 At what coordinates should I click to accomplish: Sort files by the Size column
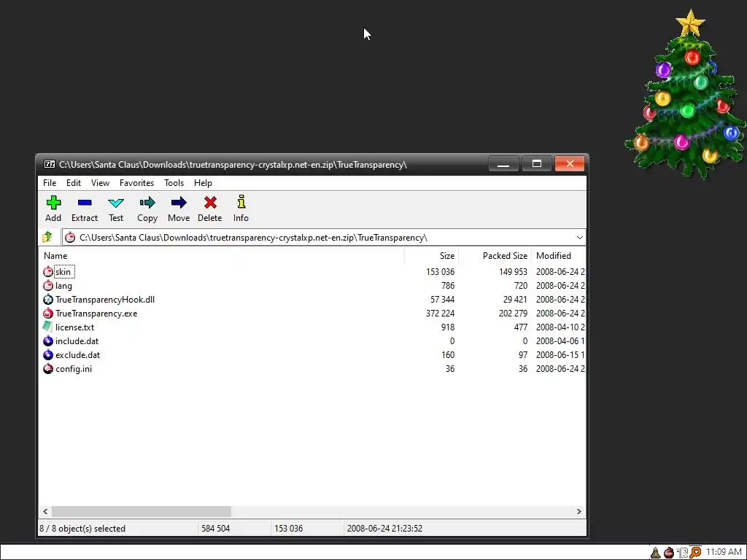432,256
